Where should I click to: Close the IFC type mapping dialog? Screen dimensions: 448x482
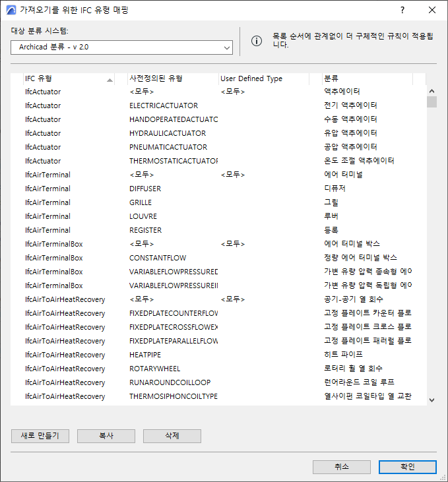[432, 10]
